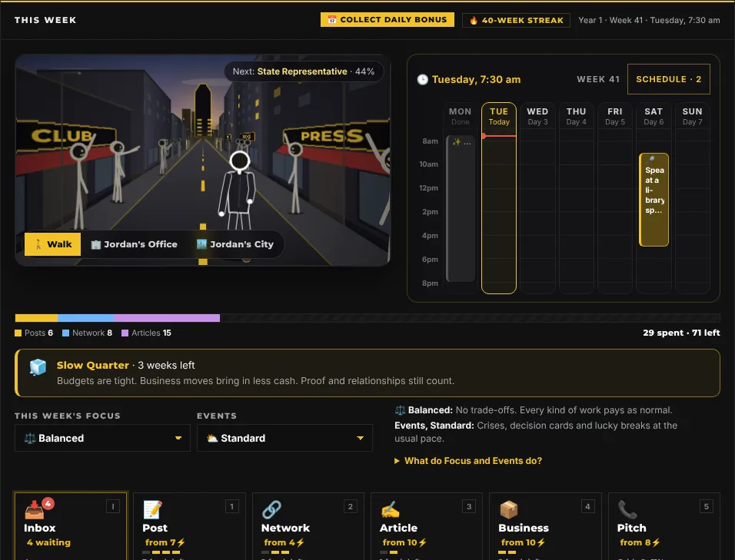
Task: Open the This Week's Focus Balanced dropdown
Action: 103,438
